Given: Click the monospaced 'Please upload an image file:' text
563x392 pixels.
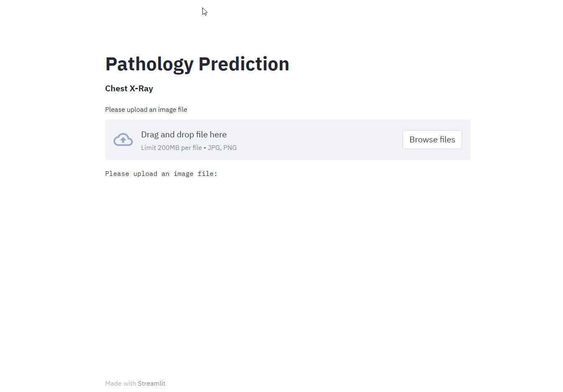Looking at the screenshot, I should pos(161,173).
